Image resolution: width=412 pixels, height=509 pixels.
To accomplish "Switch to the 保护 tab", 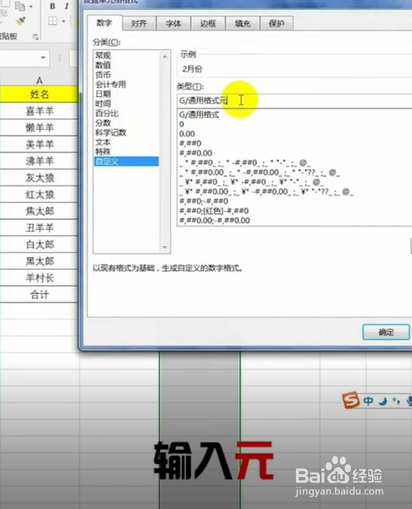I will coord(277,23).
